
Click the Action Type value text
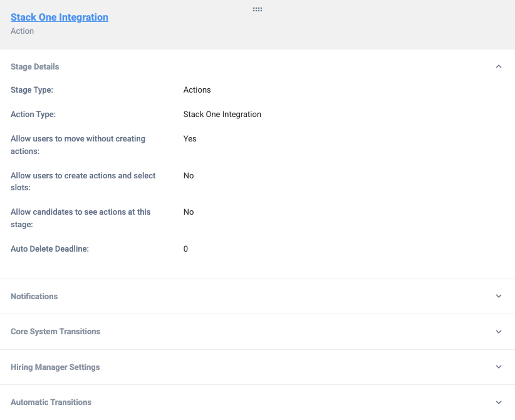click(x=222, y=115)
